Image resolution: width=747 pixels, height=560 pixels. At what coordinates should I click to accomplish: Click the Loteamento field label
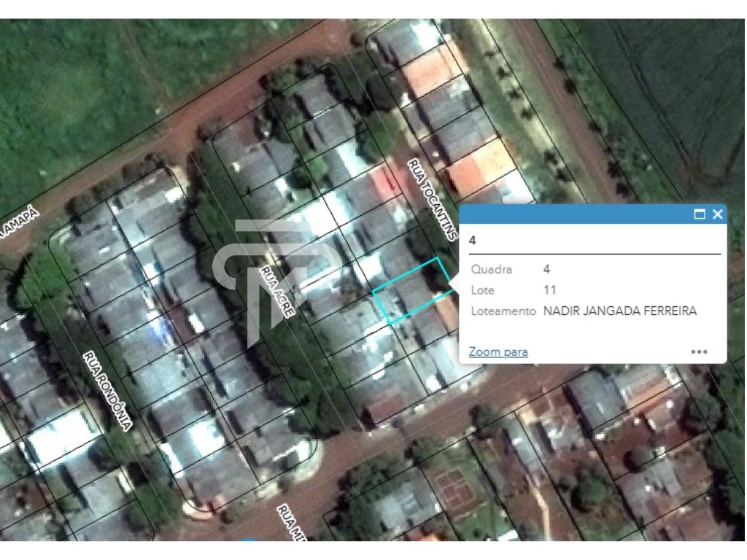(502, 311)
